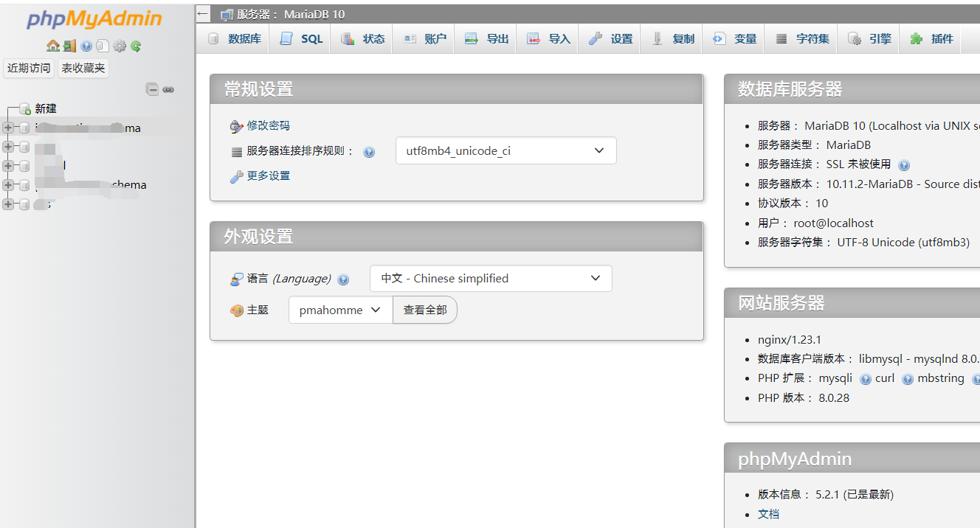Viewport: 980px width, 528px height.
Task: Click the PHP 版本: 8.0.28 text
Action: coord(804,397)
